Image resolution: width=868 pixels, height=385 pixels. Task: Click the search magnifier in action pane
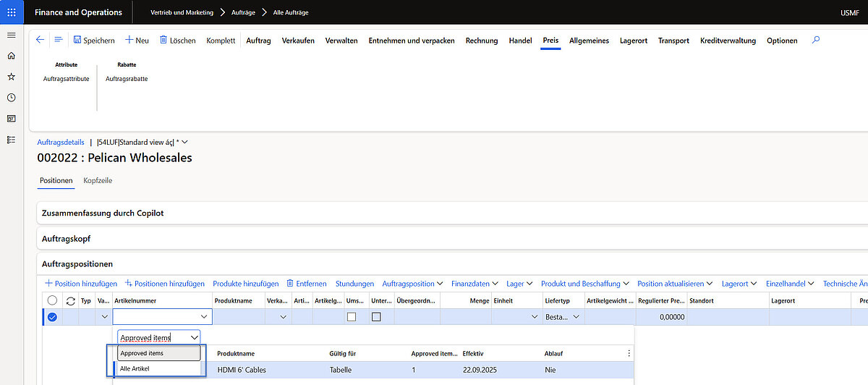(816, 41)
